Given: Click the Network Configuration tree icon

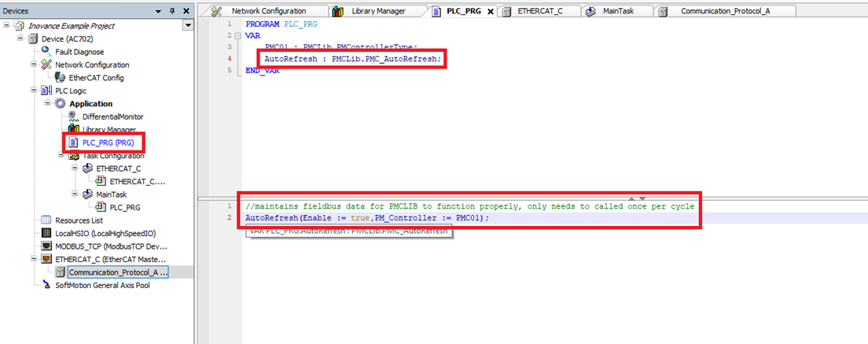Looking at the screenshot, I should coord(46,65).
